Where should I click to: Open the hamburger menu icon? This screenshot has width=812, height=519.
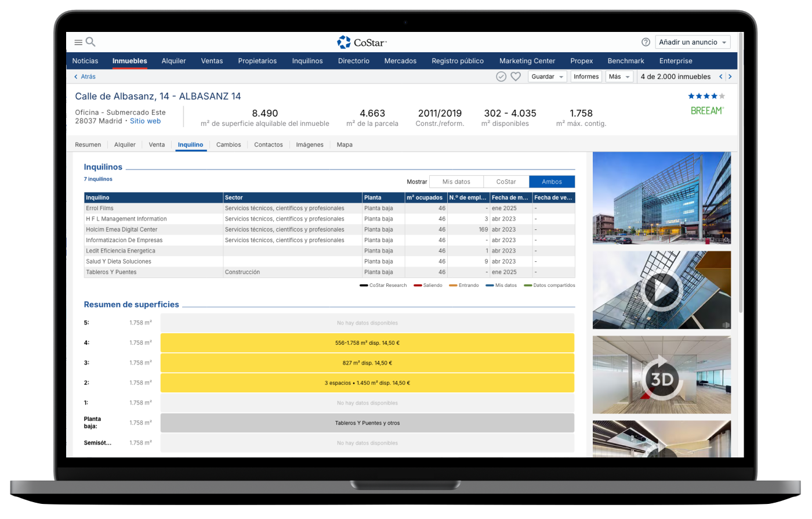(x=78, y=42)
